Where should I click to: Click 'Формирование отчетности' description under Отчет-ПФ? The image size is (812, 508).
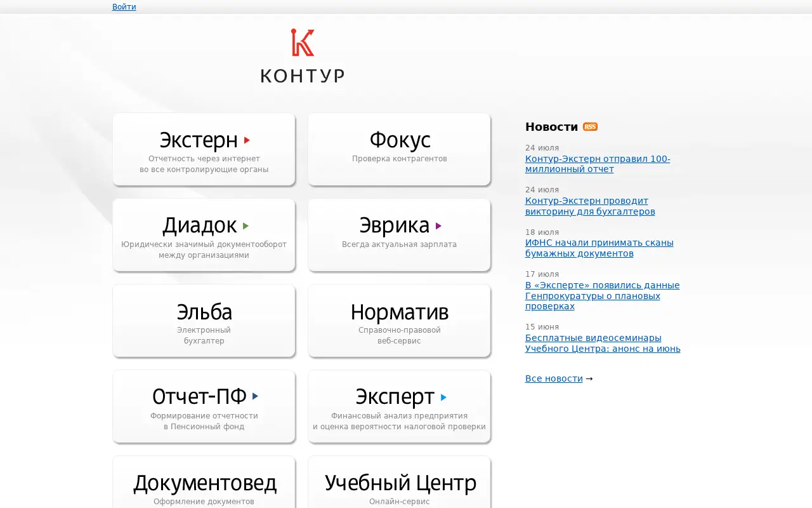(x=204, y=416)
